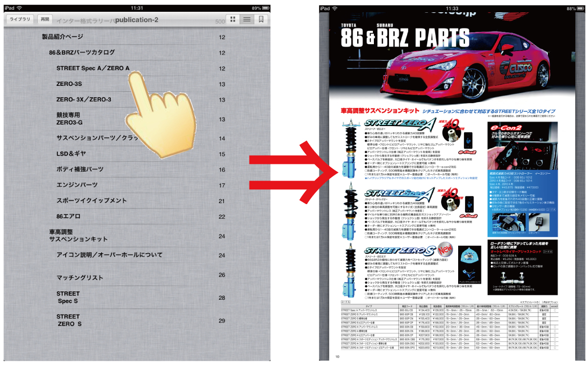
Task: Select STREET Spec A／ZERO A entry
Action: [x=93, y=68]
